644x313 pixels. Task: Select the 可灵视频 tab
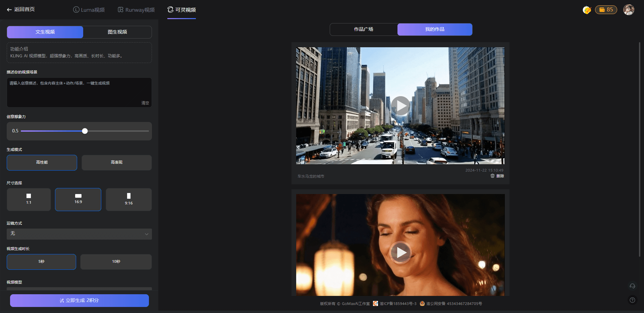tap(181, 10)
